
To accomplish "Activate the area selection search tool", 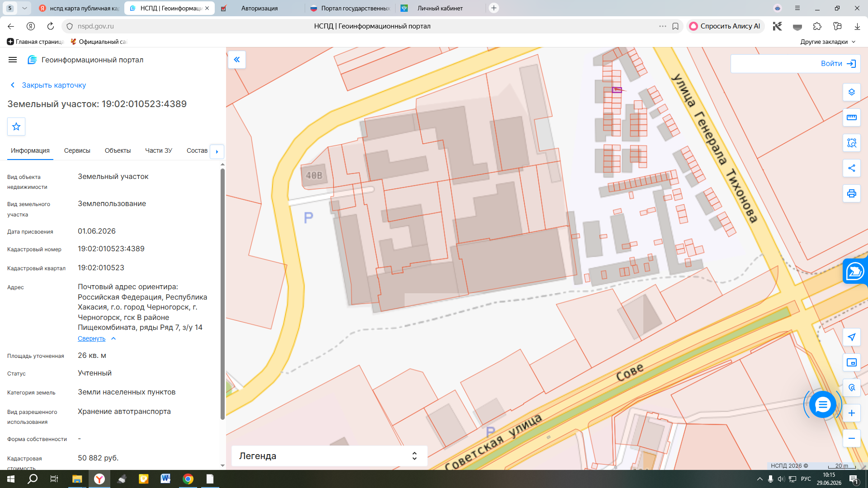I will (x=852, y=143).
